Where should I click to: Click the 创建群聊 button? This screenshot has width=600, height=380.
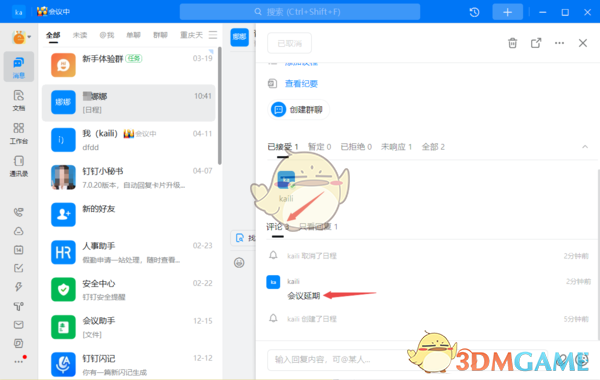click(298, 110)
